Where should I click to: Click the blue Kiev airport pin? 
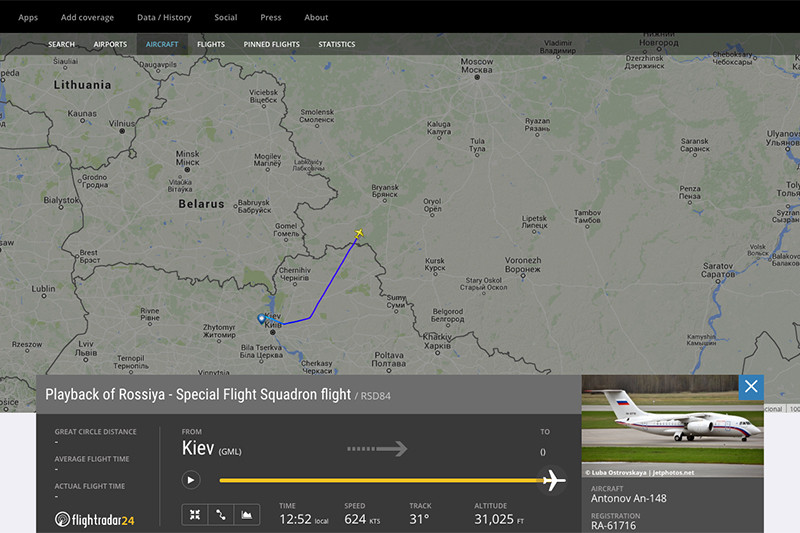261,319
